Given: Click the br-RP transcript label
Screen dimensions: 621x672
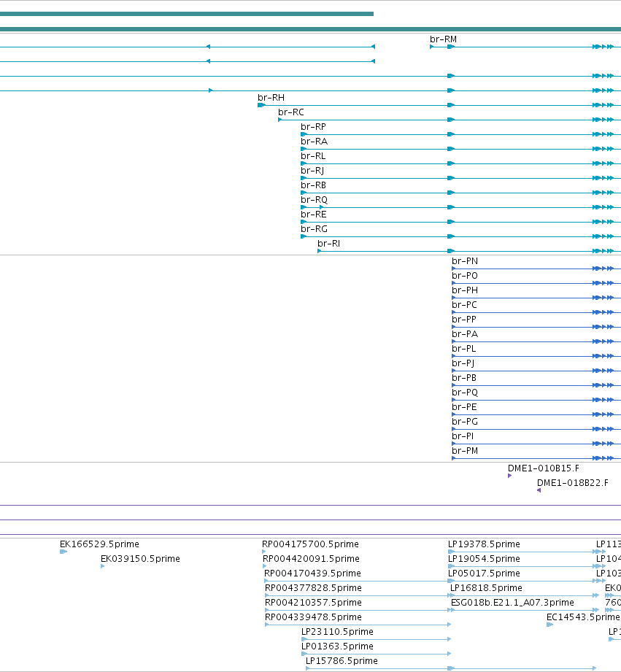Looking at the screenshot, I should coord(313,126).
